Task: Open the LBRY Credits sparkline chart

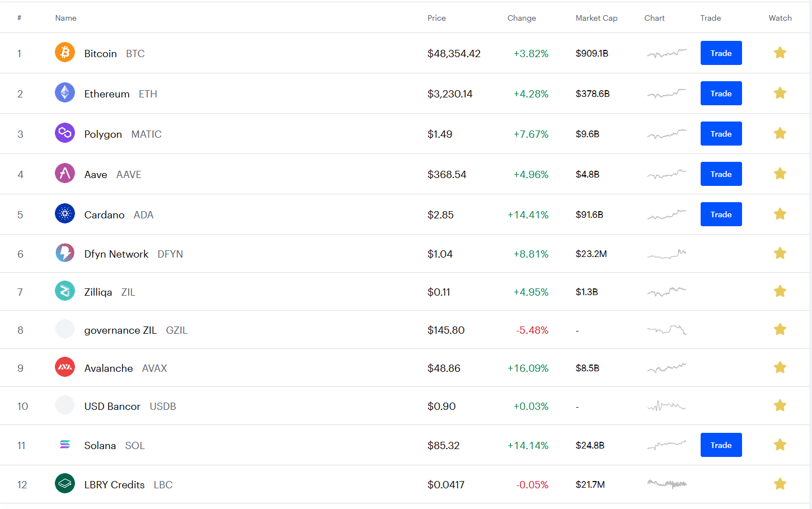Action: click(667, 484)
